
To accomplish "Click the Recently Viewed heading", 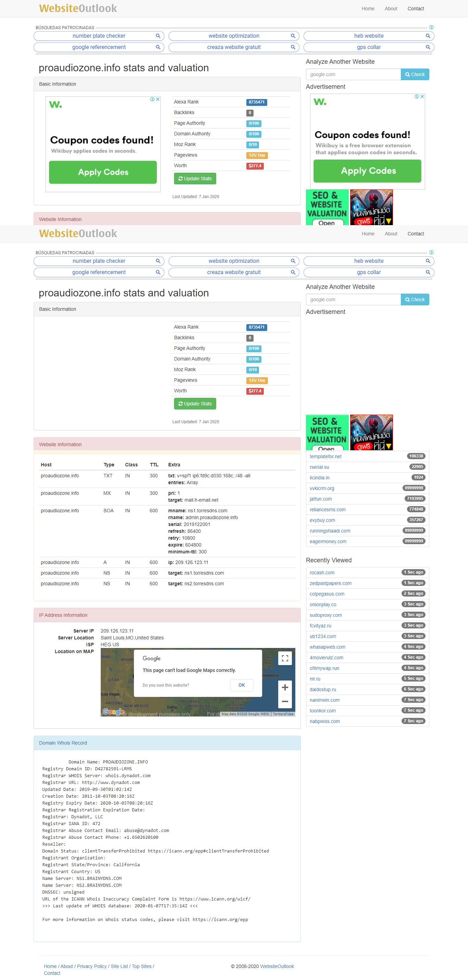I will (328, 560).
